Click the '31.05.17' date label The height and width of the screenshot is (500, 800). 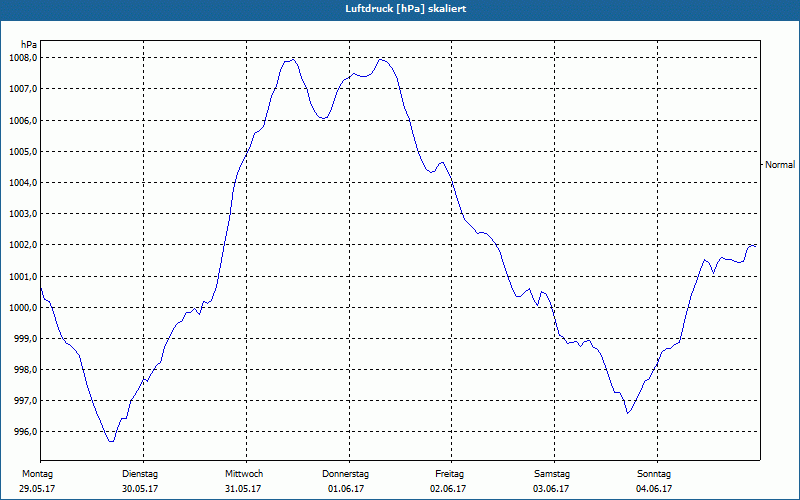pos(243,489)
